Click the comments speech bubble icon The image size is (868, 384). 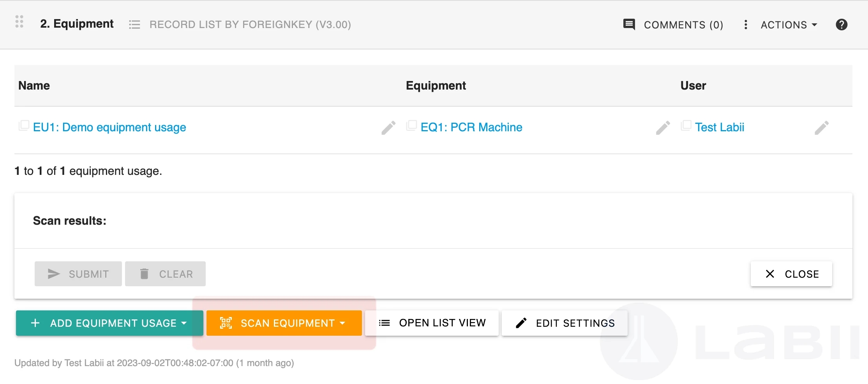(x=629, y=25)
